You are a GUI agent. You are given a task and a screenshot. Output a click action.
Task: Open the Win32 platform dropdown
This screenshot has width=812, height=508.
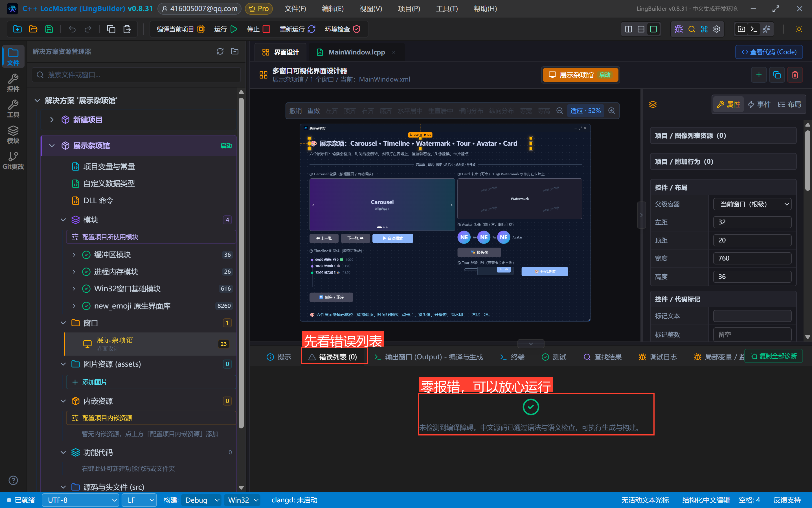[x=242, y=500]
